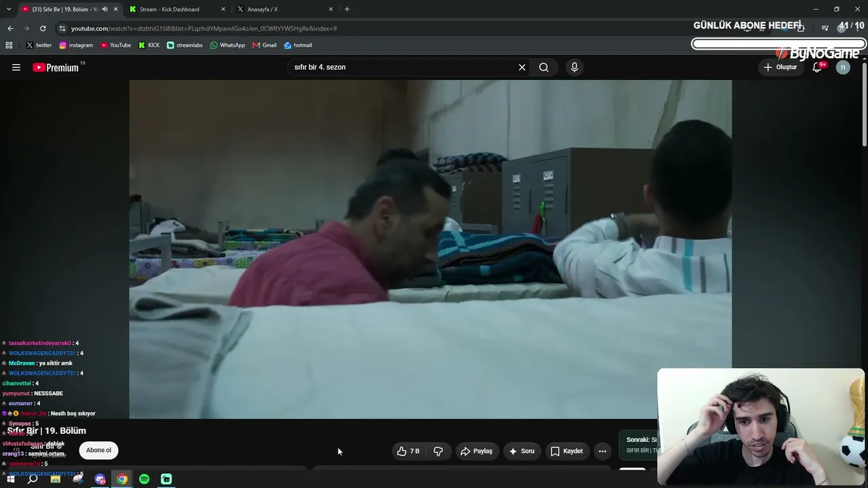This screenshot has height=488, width=868.
Task: Open the media controls icon in toolbar
Action: click(x=825, y=28)
